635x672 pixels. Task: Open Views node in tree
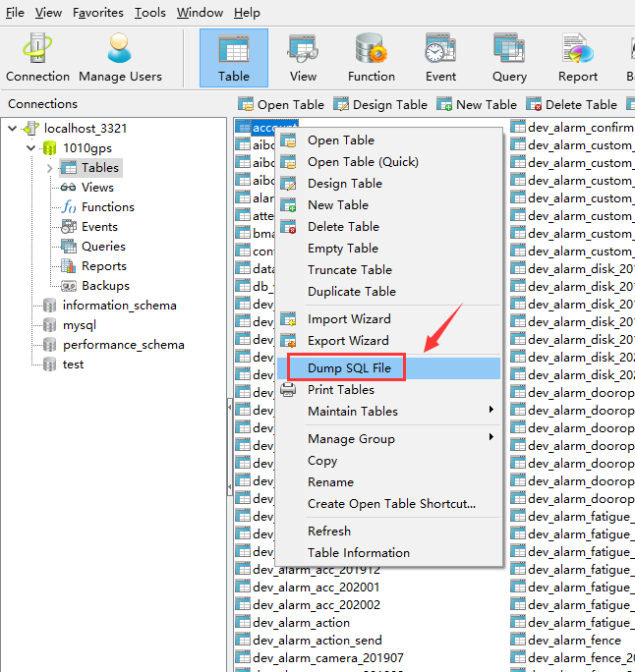pyautogui.click(x=87, y=188)
